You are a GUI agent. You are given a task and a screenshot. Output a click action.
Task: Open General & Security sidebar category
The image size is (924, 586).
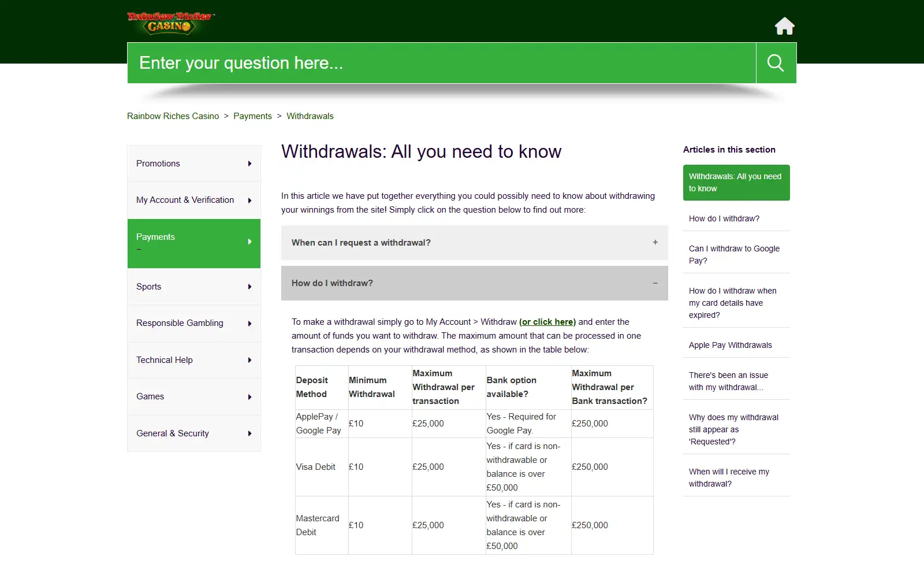tap(194, 433)
